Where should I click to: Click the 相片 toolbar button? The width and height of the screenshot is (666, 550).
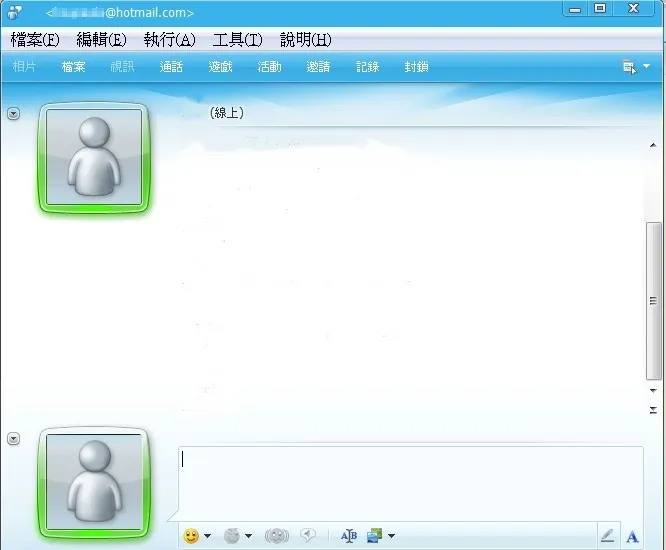(x=24, y=67)
